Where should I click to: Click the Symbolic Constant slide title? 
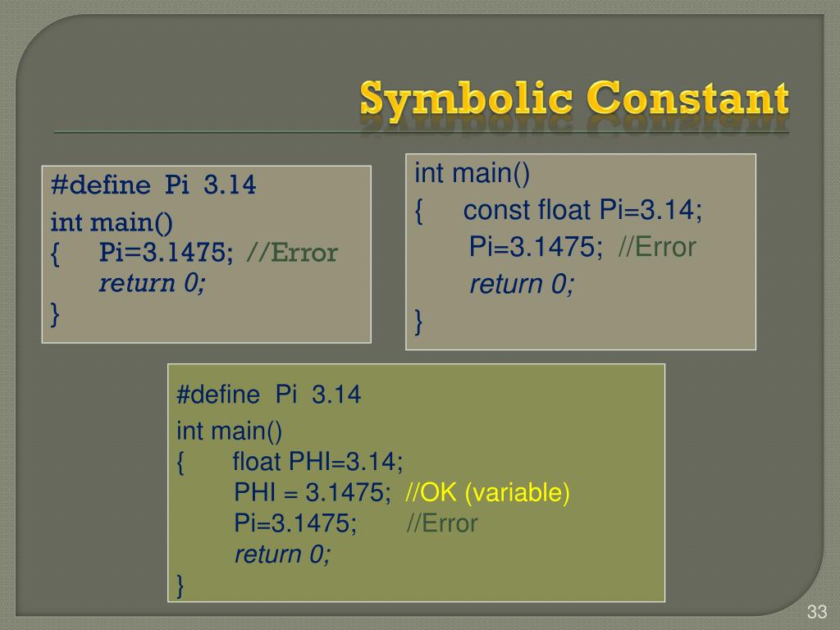pos(573,99)
